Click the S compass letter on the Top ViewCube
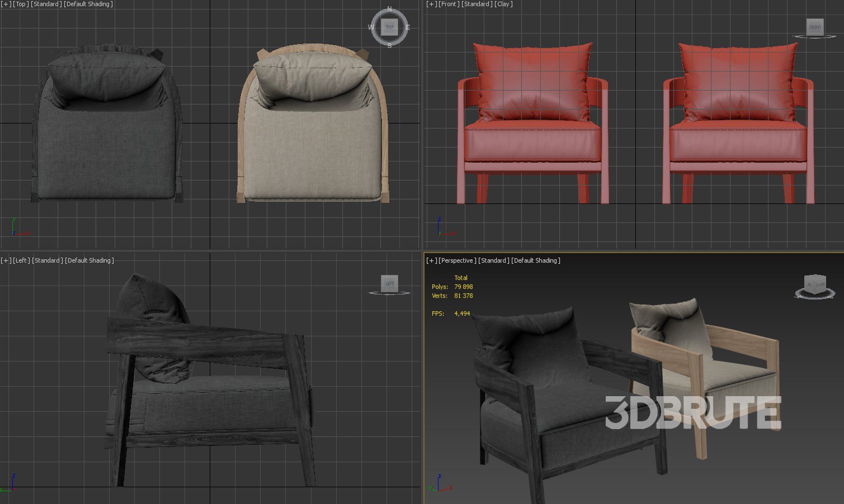This screenshot has width=844, height=504. (390, 45)
